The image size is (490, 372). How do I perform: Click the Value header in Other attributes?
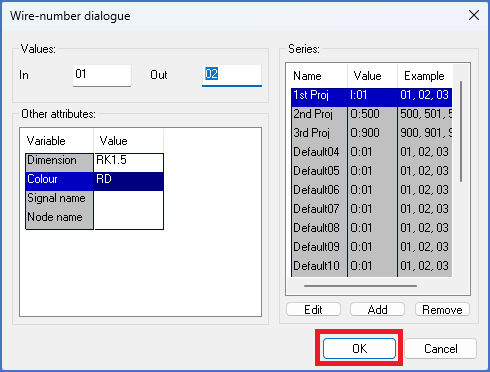pos(129,141)
